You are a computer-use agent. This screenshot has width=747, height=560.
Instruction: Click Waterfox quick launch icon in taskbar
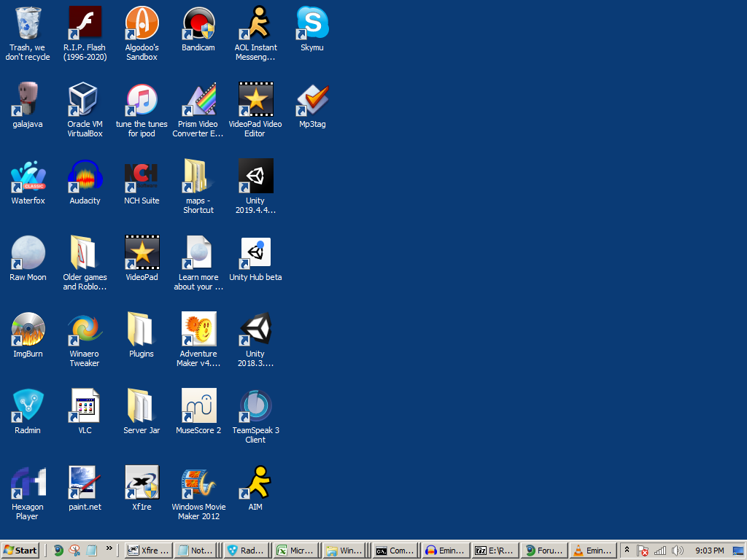[x=58, y=551]
